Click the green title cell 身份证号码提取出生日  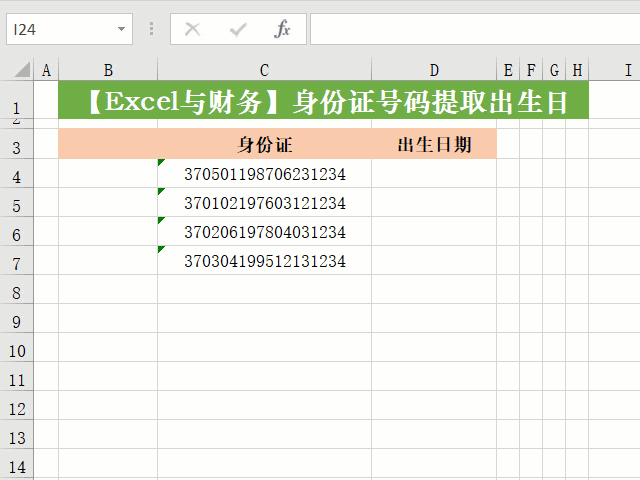(x=323, y=100)
